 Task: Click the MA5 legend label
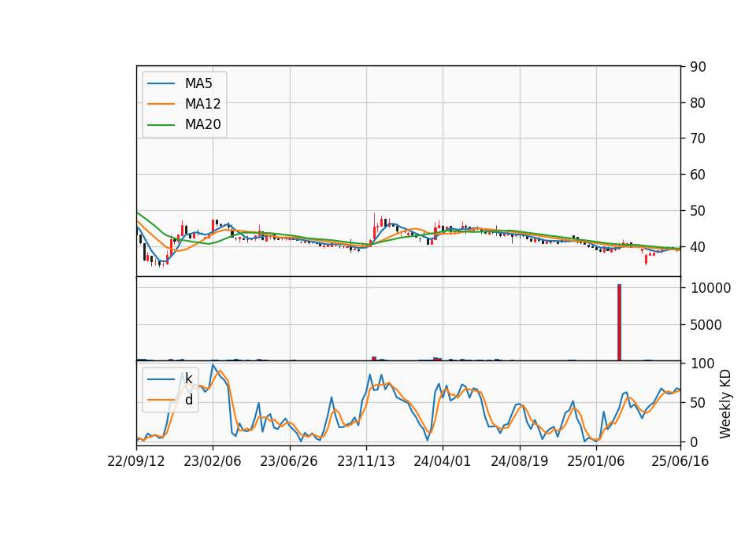198,83
